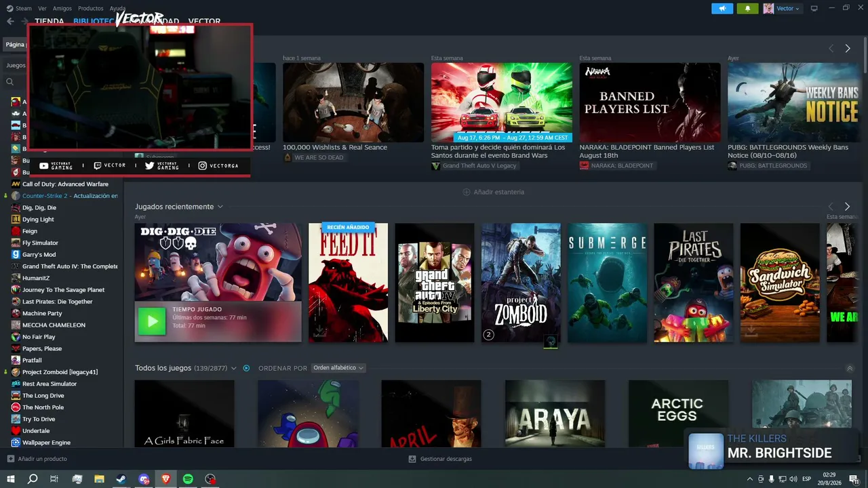Open Gestionar descargas
Viewport: 868px width, 488px height.
tap(440, 459)
